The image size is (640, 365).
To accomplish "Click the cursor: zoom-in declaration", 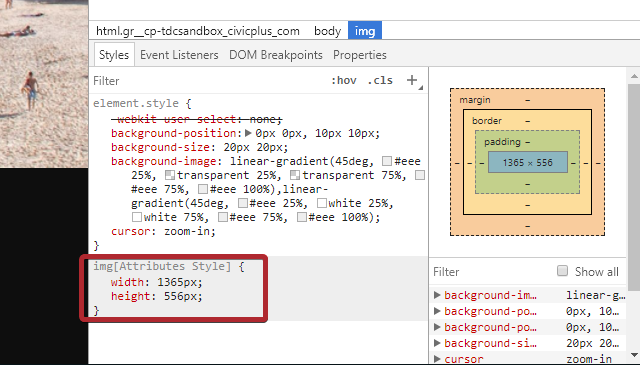I will [x=163, y=231].
